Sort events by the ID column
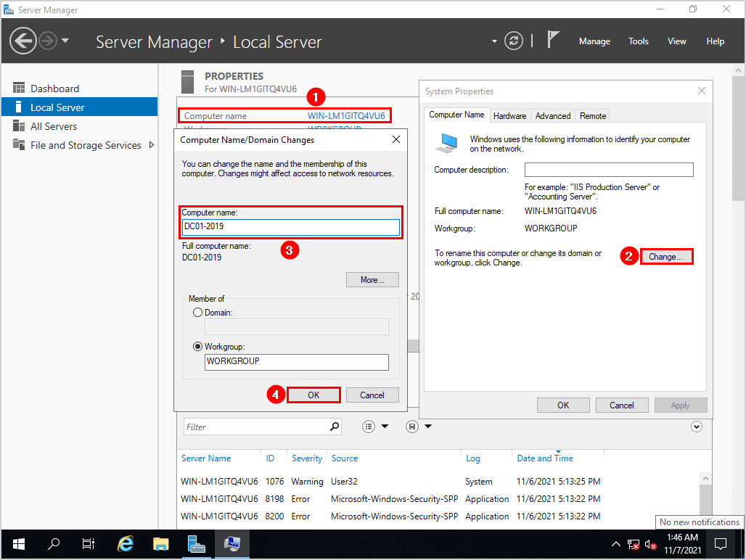746x560 pixels. click(270, 458)
